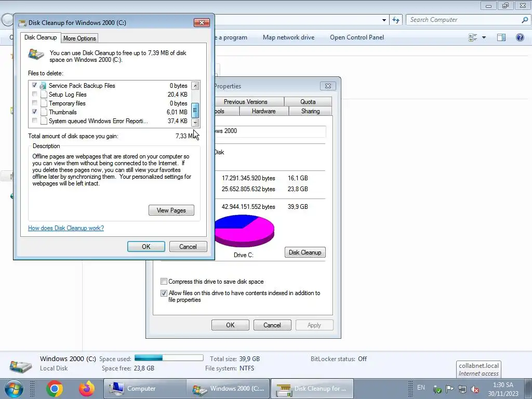
Task: Click the Search Computer field
Action: coord(463,20)
